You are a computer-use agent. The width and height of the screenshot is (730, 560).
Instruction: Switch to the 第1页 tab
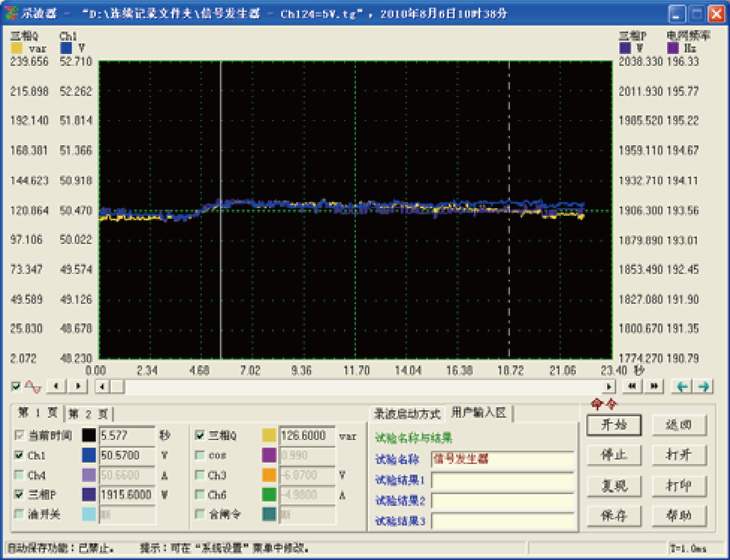(38, 413)
